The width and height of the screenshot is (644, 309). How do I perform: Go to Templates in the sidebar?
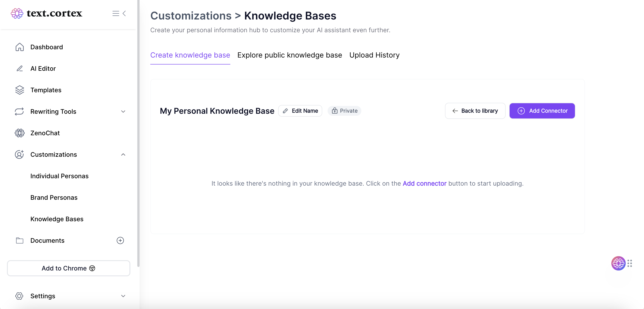point(46,90)
